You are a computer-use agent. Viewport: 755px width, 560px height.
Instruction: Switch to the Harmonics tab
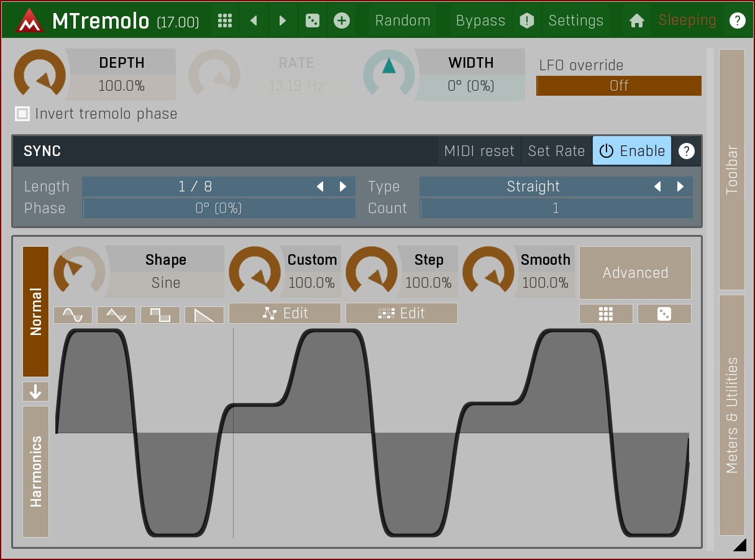click(x=35, y=471)
